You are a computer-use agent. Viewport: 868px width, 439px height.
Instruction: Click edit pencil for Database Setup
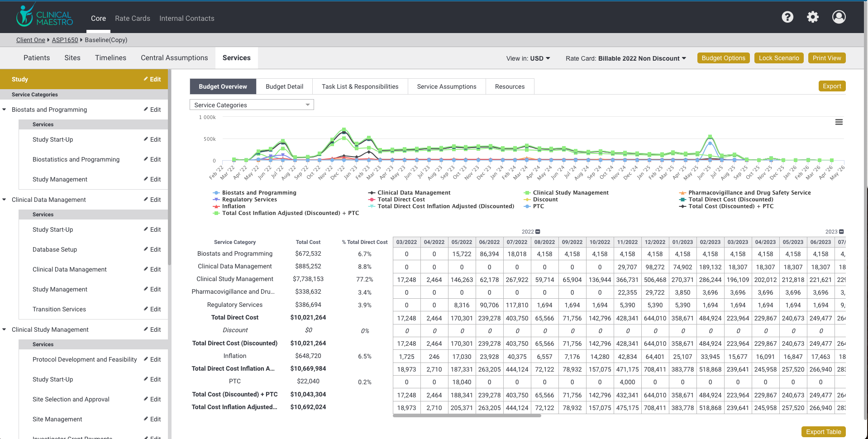pos(146,249)
